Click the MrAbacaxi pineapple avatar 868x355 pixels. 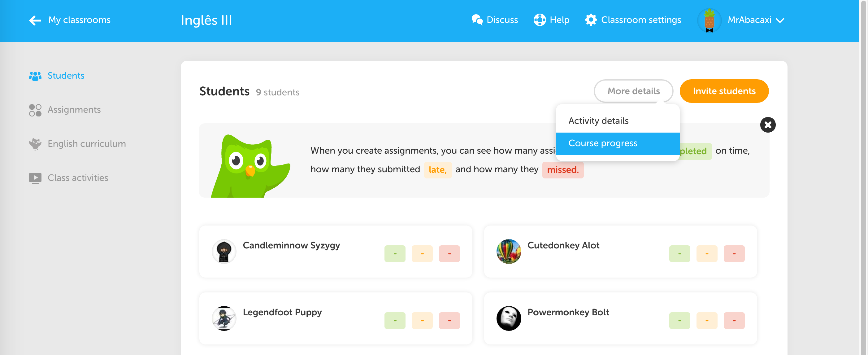pos(709,20)
